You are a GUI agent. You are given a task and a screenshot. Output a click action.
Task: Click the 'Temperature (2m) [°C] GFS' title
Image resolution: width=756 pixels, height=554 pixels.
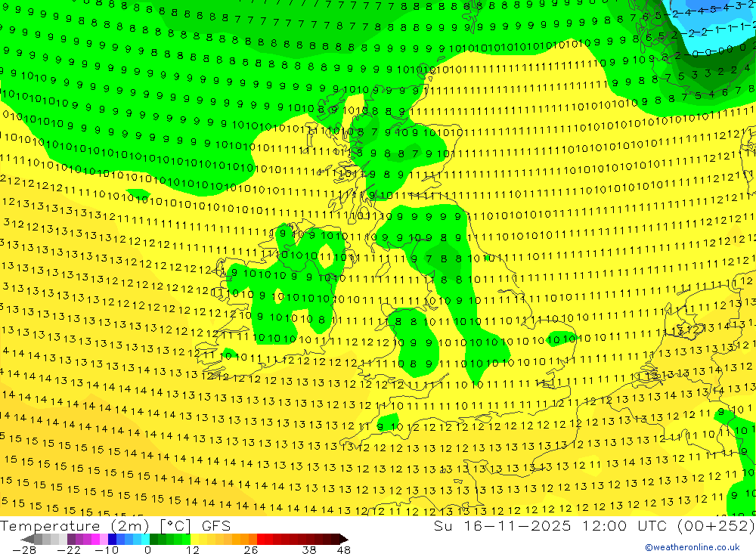coord(115,525)
